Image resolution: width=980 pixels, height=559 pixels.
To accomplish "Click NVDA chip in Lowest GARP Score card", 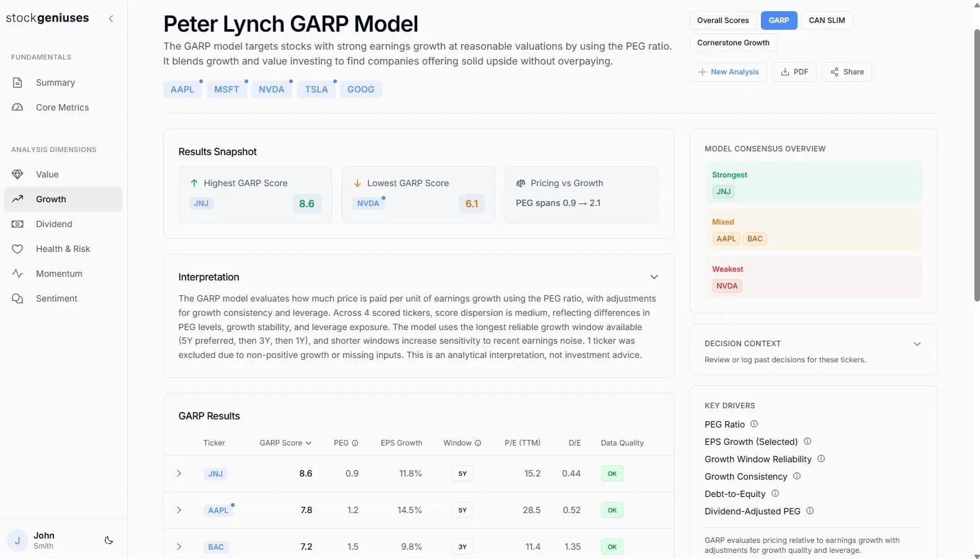I will (368, 203).
